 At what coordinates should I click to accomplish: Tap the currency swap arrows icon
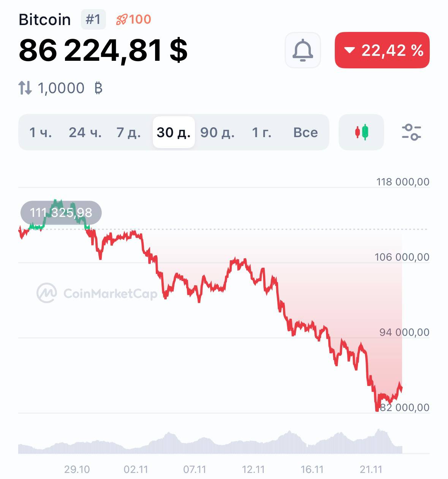coord(25,88)
